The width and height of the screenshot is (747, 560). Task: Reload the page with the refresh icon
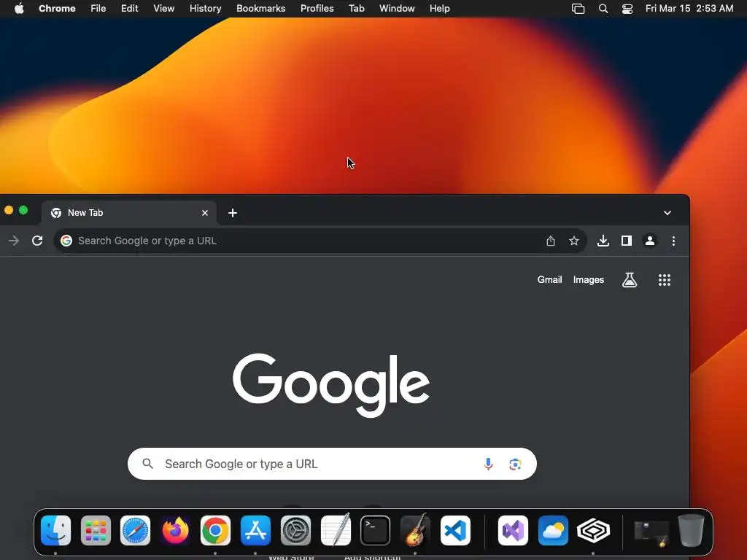(37, 241)
